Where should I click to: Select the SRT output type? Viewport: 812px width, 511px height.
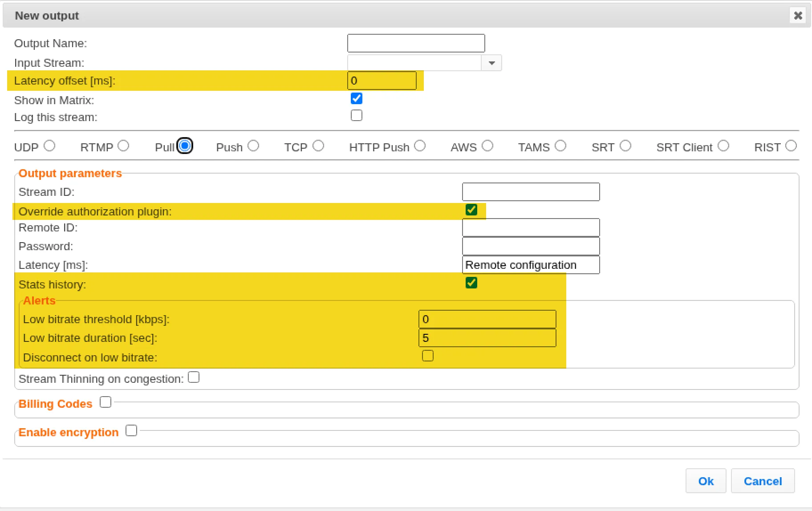click(x=625, y=146)
